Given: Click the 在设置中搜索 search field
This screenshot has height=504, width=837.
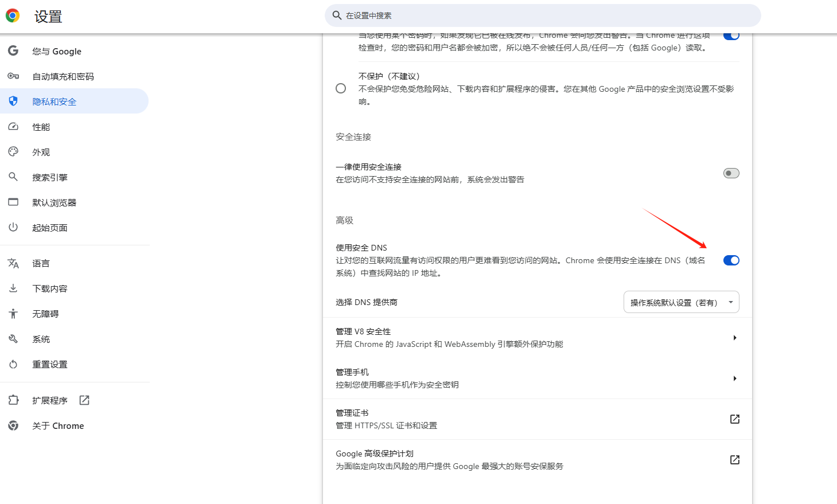Looking at the screenshot, I should pos(543,15).
